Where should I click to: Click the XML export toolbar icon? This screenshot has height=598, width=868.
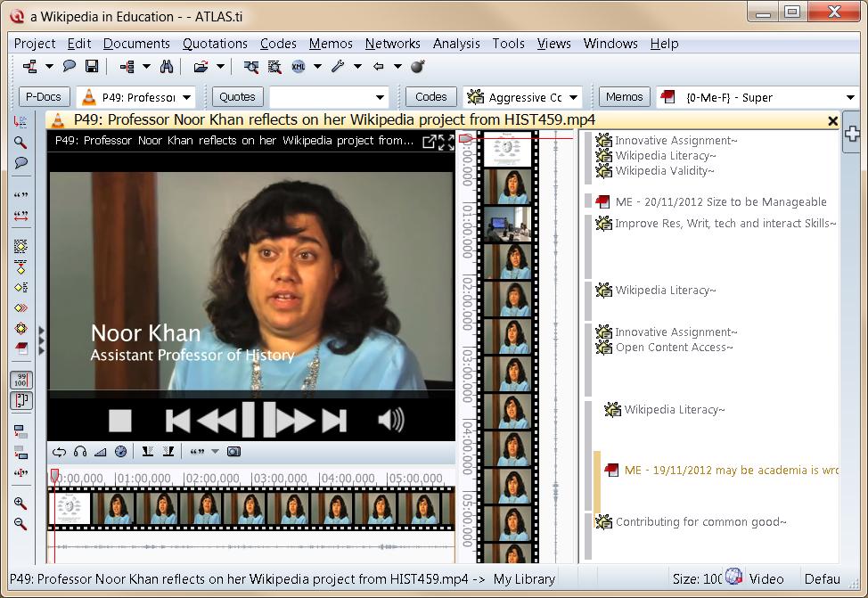[x=299, y=67]
